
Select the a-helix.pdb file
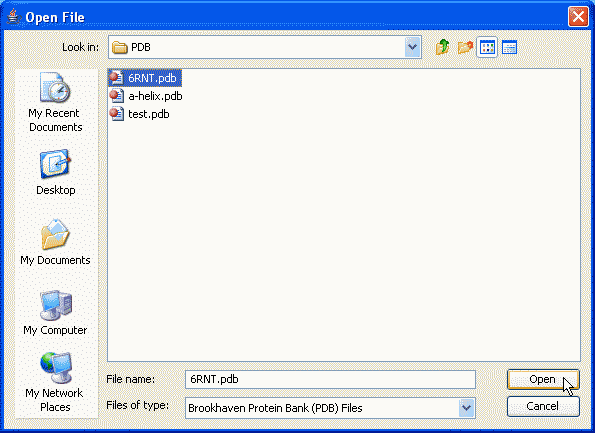pos(146,96)
